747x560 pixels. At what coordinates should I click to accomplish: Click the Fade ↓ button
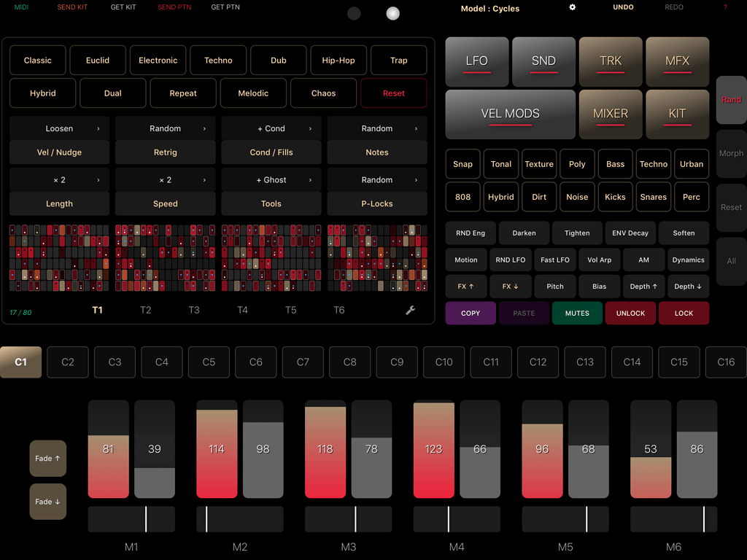pos(47,502)
